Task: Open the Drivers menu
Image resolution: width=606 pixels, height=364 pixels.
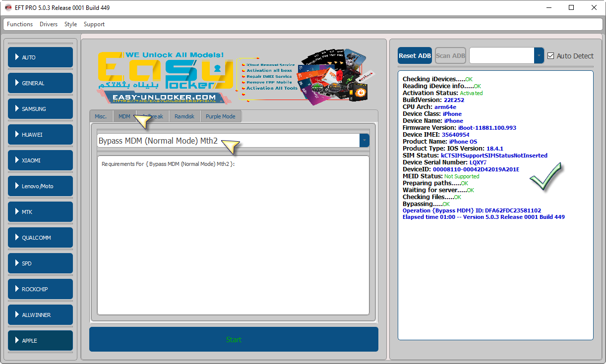Action: tap(49, 24)
